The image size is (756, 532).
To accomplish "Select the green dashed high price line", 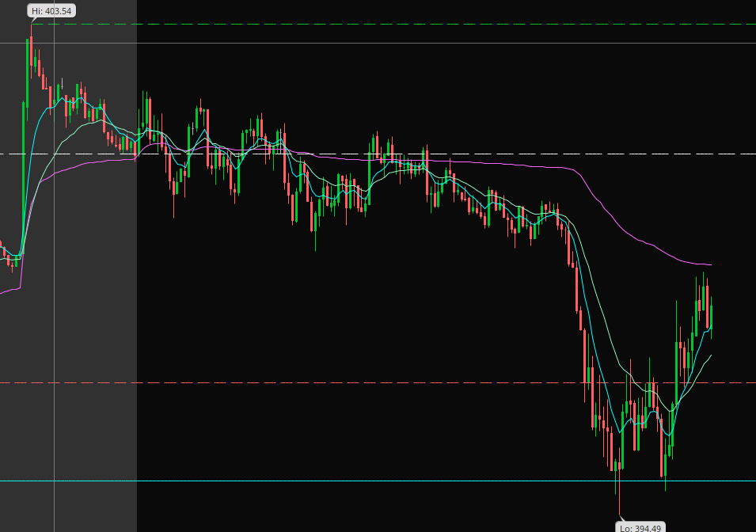I will (x=393, y=24).
